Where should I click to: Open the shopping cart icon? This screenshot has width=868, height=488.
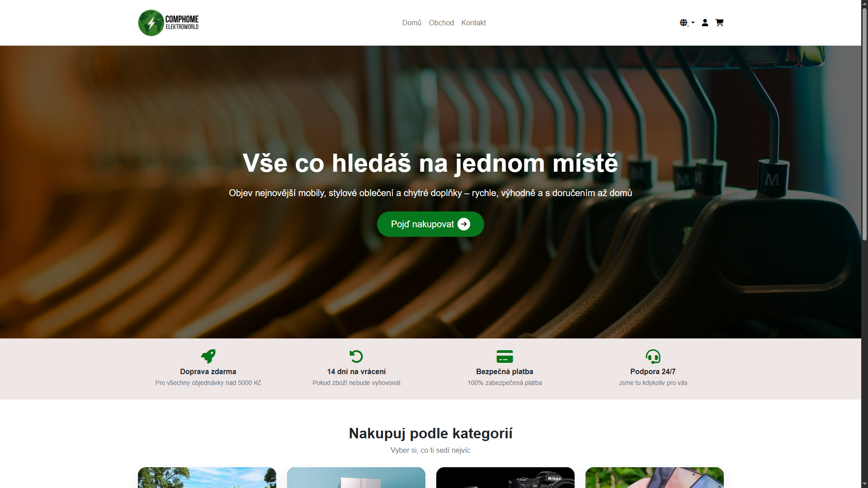click(719, 23)
